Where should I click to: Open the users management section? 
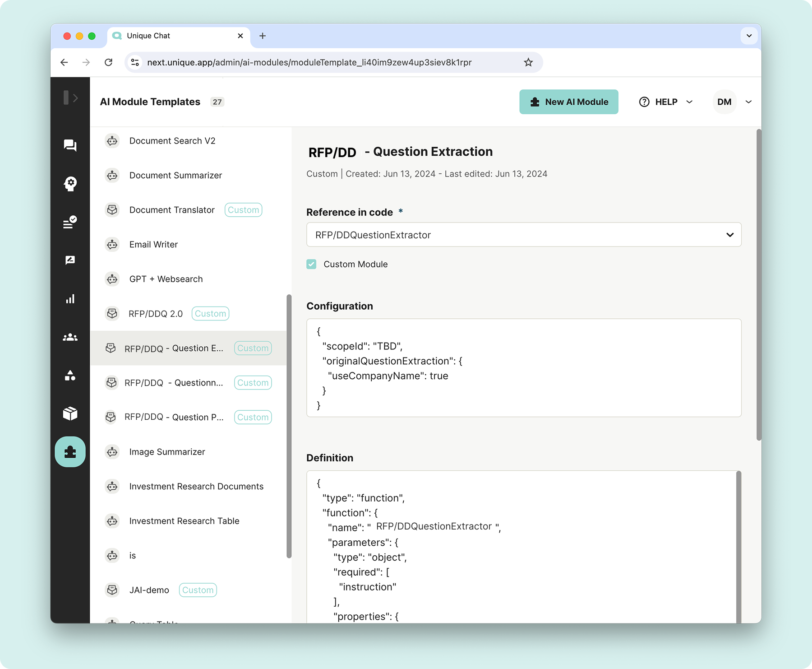point(70,337)
